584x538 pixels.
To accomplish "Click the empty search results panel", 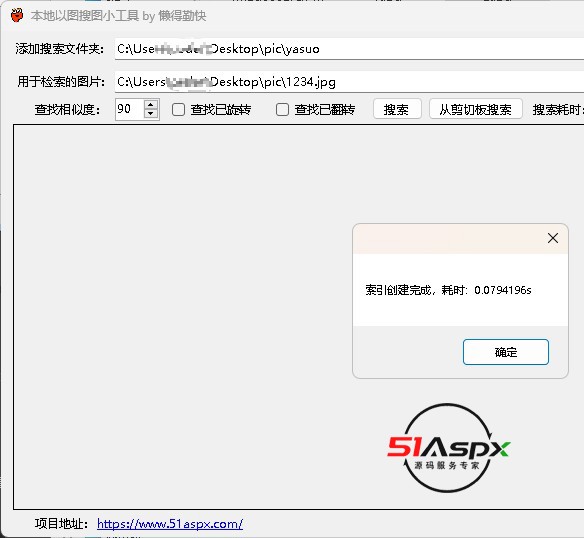I will [186, 317].
